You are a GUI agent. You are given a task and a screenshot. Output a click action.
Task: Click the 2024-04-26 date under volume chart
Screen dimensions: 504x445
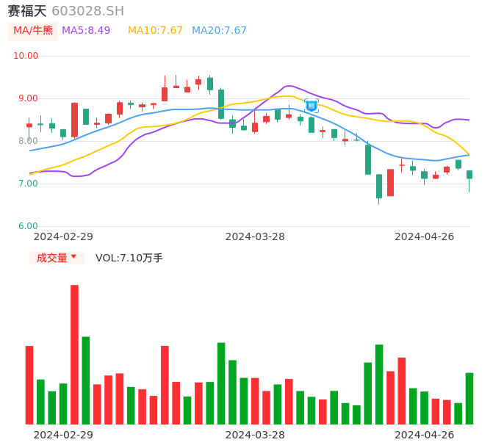(425, 435)
